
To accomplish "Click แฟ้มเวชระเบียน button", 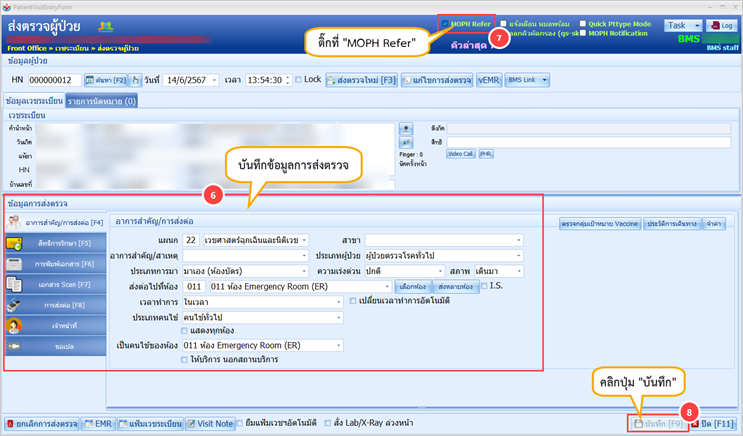I will [x=150, y=424].
